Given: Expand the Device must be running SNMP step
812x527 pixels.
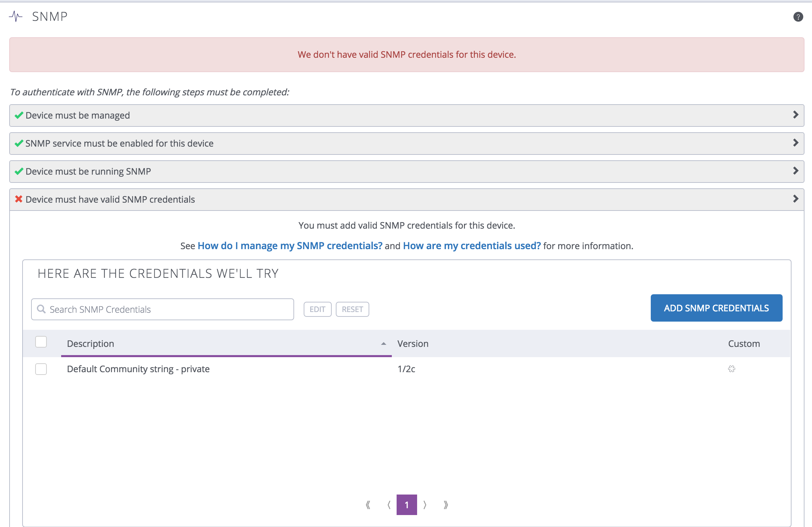Looking at the screenshot, I should pos(796,171).
